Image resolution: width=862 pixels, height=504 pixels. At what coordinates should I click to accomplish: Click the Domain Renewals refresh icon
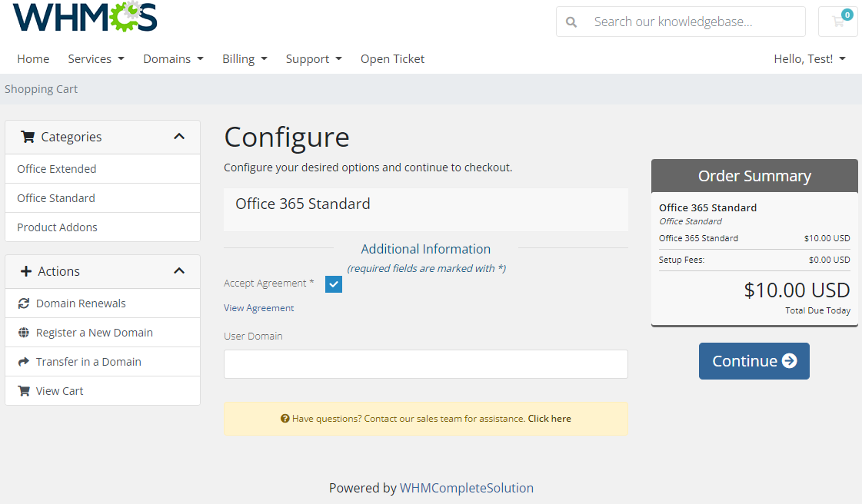coord(24,303)
